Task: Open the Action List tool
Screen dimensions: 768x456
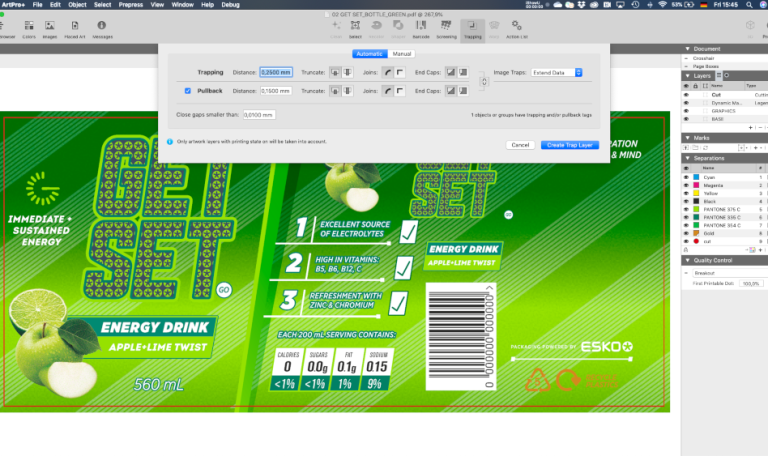Action: click(x=516, y=29)
